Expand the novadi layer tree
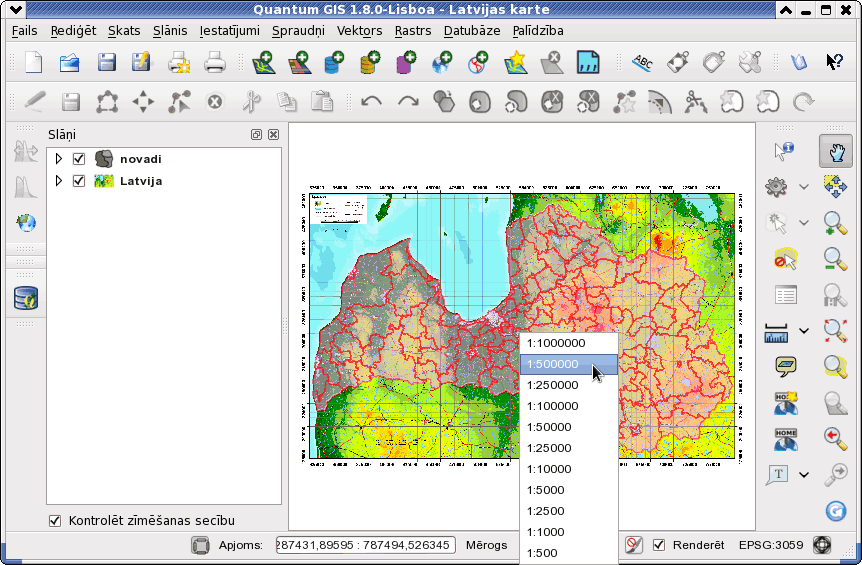Screen dimensions: 862x565 [x=58, y=159]
